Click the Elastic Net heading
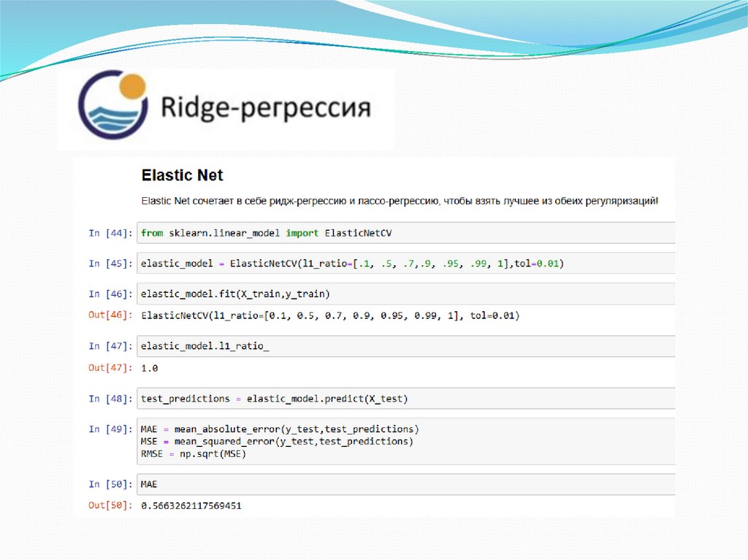 [x=182, y=175]
